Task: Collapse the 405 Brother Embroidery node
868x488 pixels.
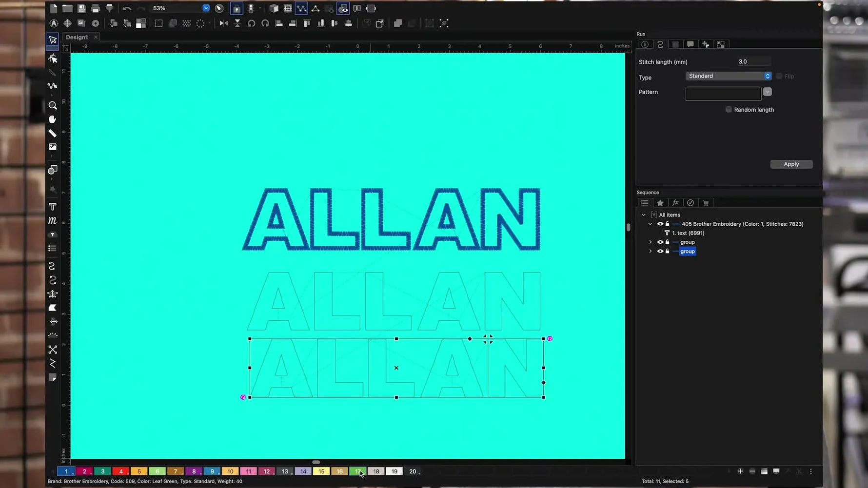Action: 650,224
